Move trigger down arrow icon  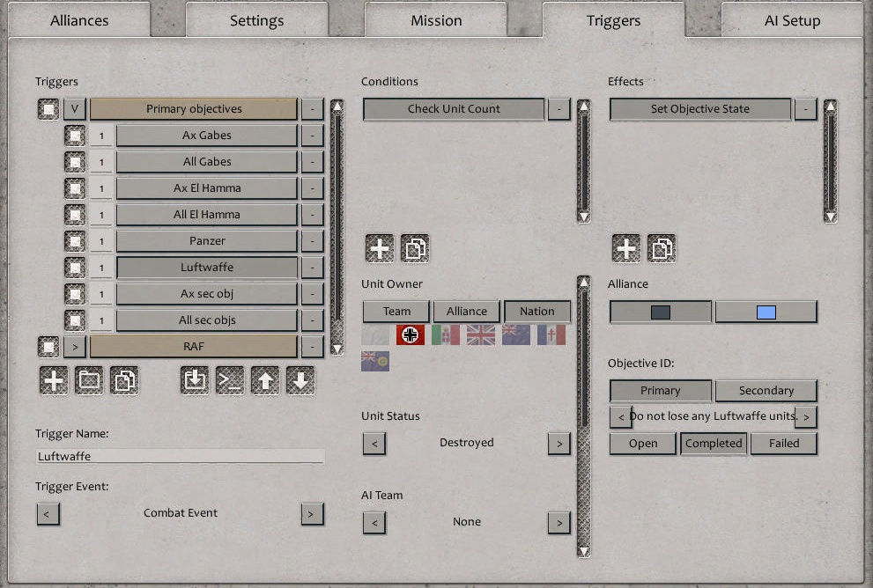(300, 380)
